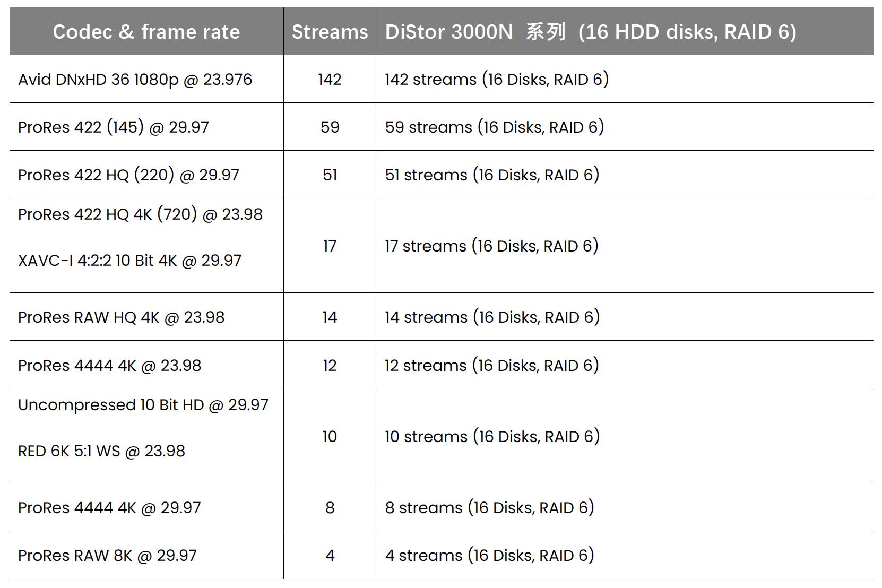Select the "17 streams (16 Disks, RAID 6)" cell
The width and height of the screenshot is (882, 588).
tap(492, 246)
